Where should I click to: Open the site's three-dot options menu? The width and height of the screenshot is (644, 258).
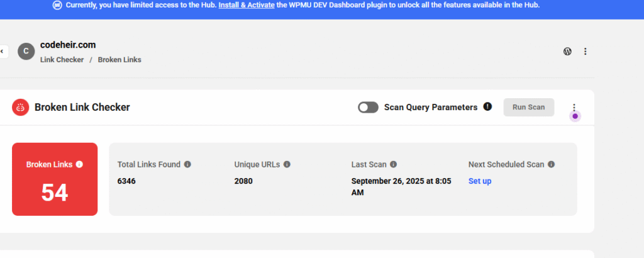[x=586, y=52]
